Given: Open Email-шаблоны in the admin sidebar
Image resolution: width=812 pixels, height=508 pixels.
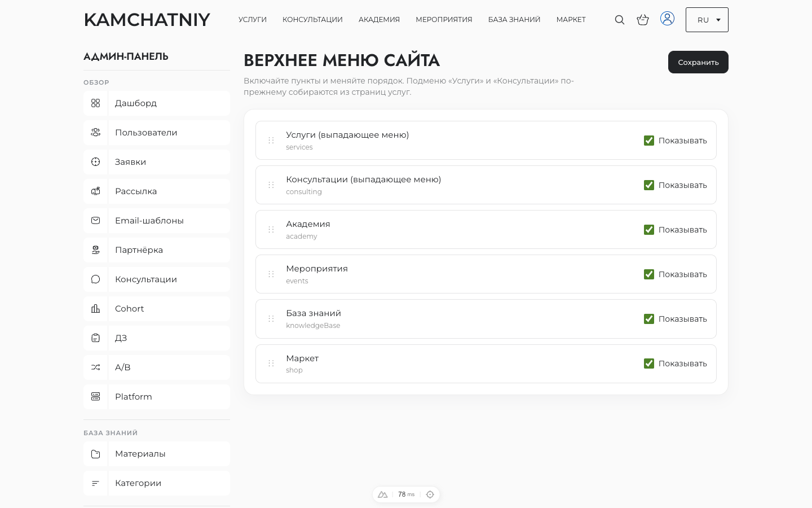Looking at the screenshot, I should coord(157,221).
